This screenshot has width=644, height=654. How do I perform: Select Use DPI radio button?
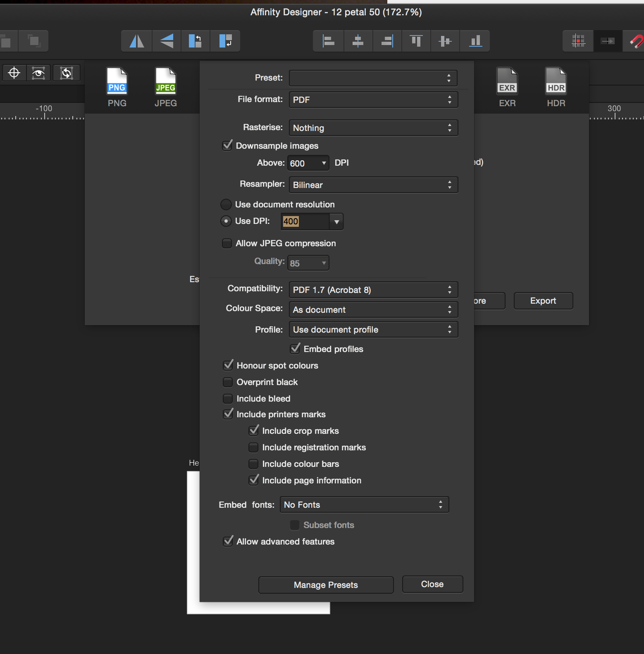coord(226,221)
